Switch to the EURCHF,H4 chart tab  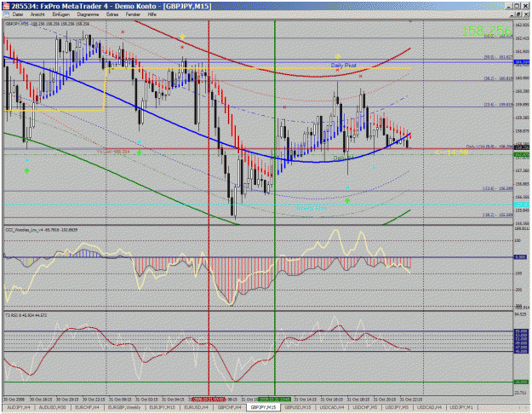[87, 407]
